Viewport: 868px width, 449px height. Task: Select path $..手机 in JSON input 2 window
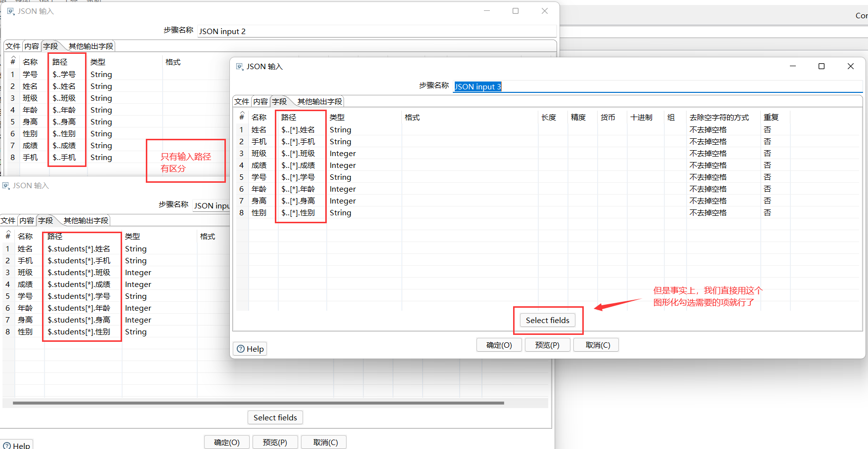[68, 157]
